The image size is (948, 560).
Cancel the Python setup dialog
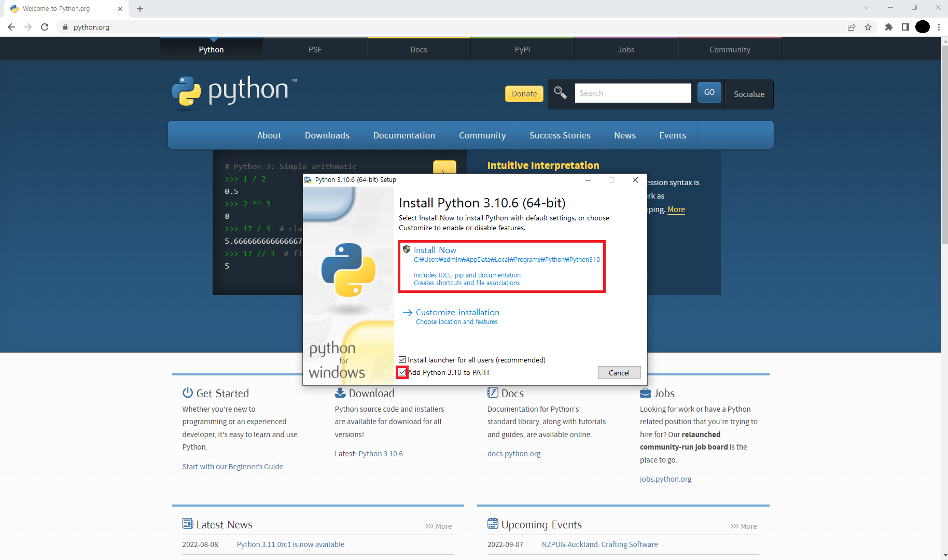[x=619, y=373]
